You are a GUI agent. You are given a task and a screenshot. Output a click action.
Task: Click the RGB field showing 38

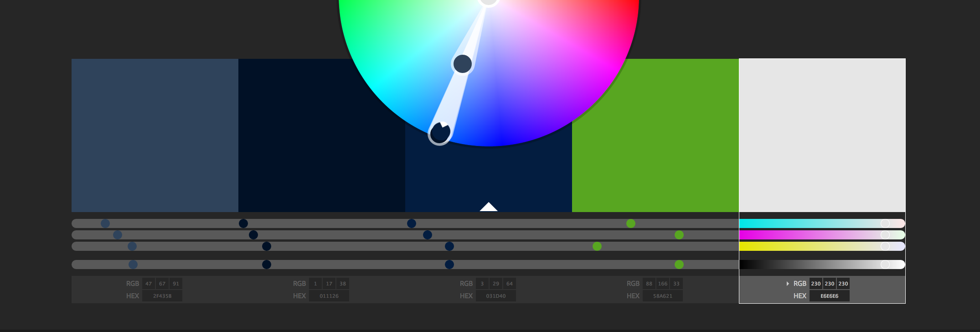coord(343,284)
